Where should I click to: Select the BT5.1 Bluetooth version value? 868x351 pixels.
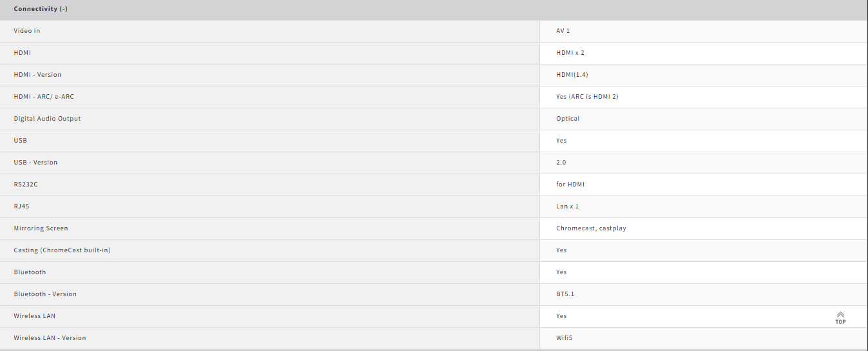(x=565, y=294)
